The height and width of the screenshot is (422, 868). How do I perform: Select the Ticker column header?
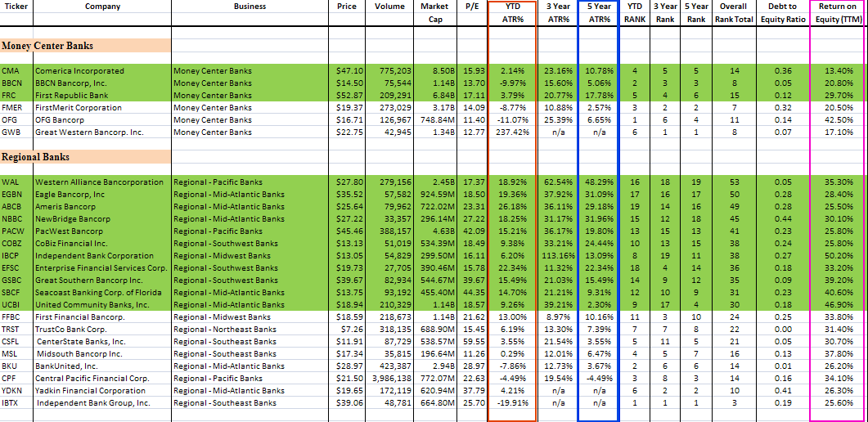(16, 7)
